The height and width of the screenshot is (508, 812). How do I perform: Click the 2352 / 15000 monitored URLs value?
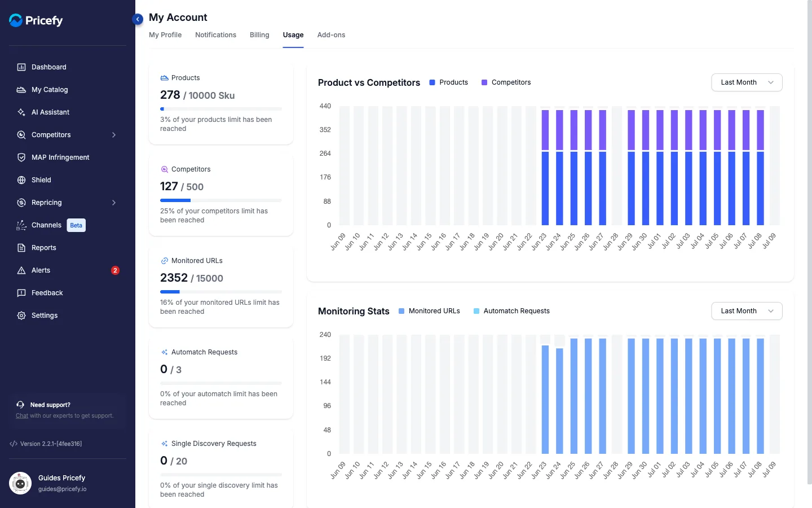[x=192, y=278]
